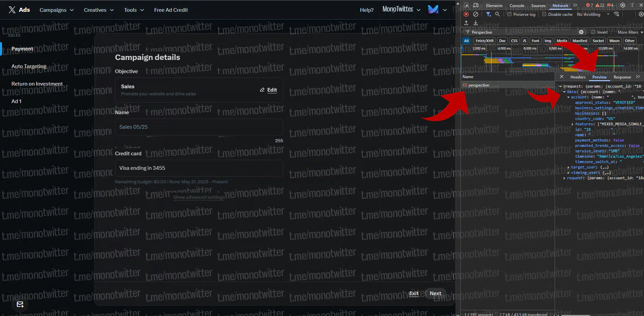Select Auto Targeting in the sidebar

(x=29, y=66)
